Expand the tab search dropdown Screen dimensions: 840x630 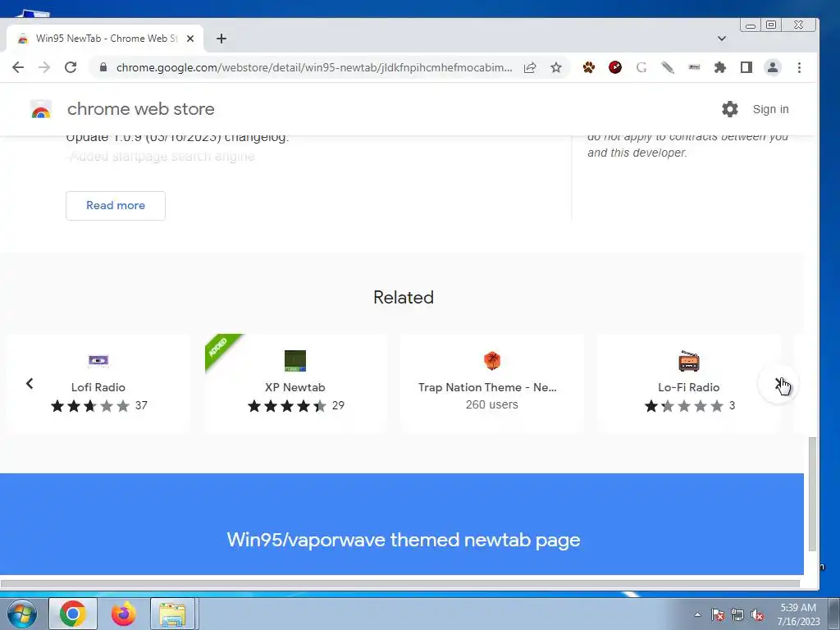(722, 39)
